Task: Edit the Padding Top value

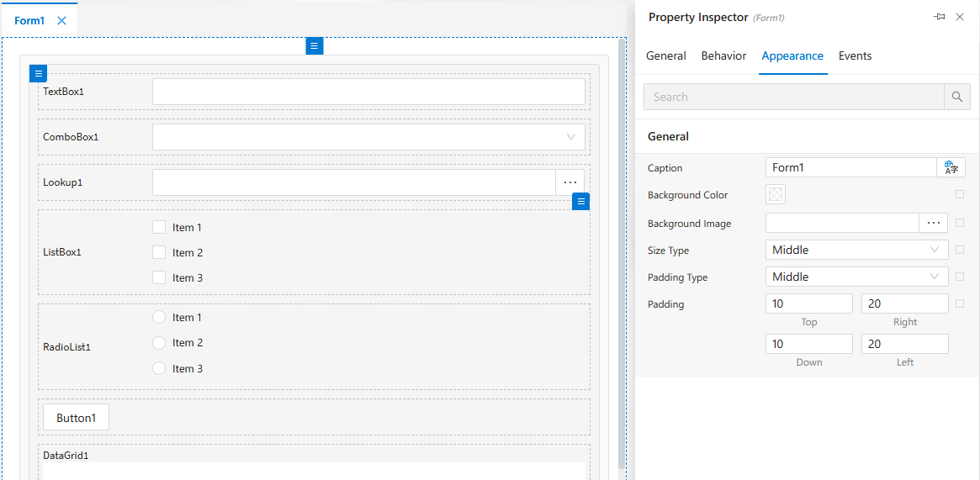Action: [x=809, y=303]
